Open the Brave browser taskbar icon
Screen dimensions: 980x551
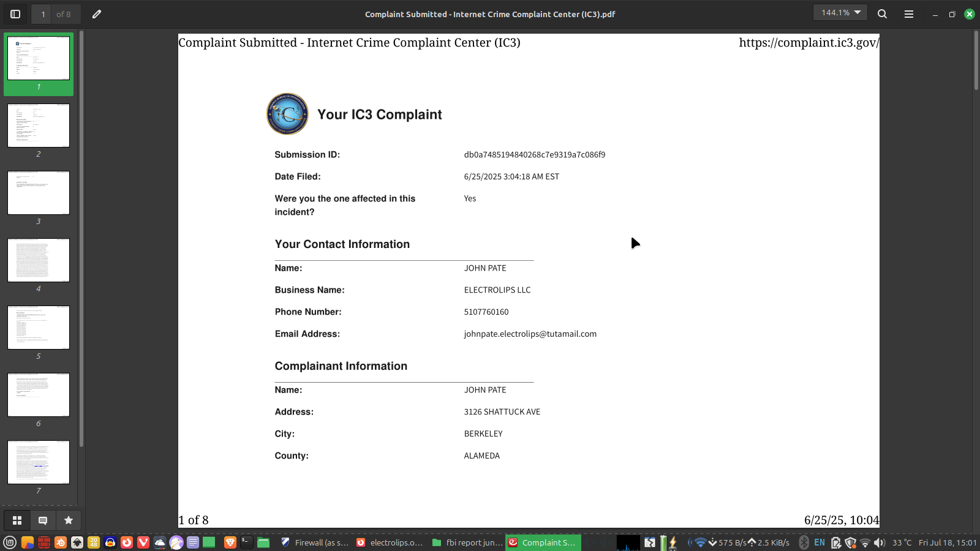tap(230, 542)
